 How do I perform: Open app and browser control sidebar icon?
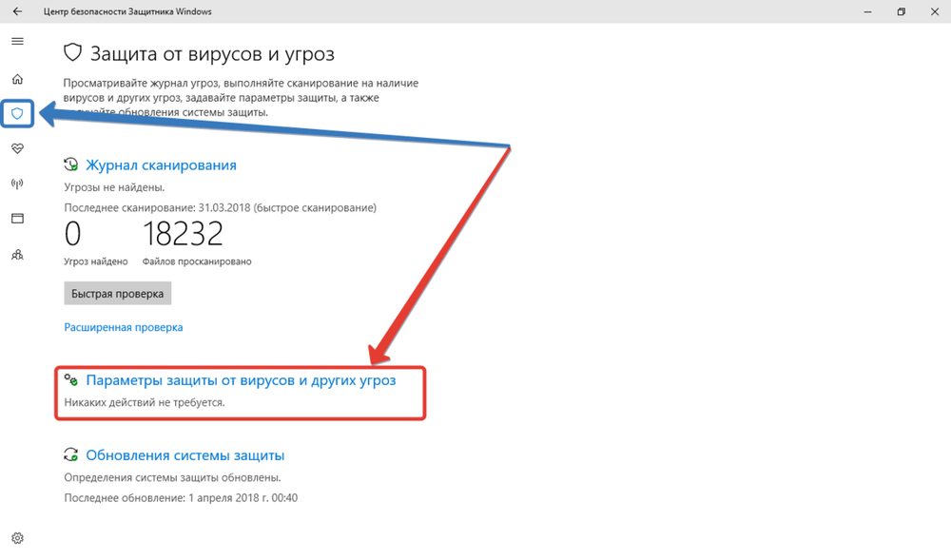17,219
